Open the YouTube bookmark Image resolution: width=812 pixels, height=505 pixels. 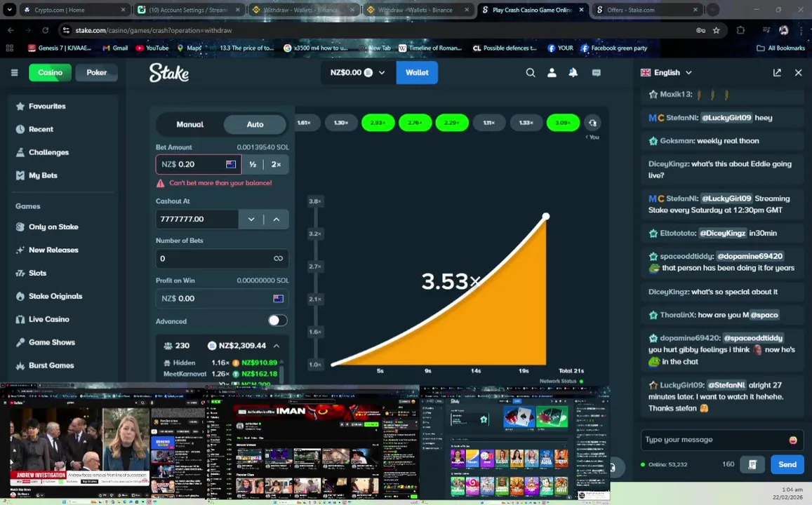(152, 48)
